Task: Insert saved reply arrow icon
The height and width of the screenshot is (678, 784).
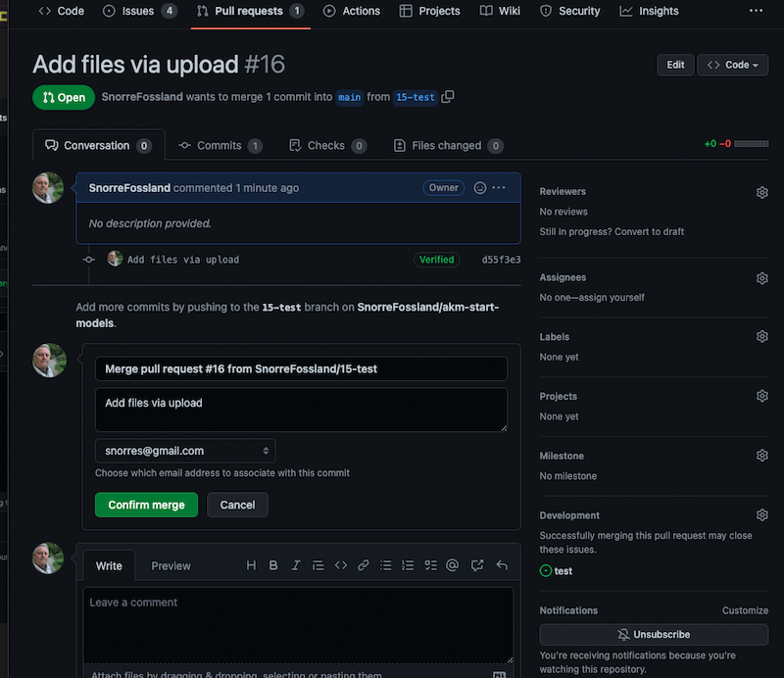Action: (x=502, y=565)
